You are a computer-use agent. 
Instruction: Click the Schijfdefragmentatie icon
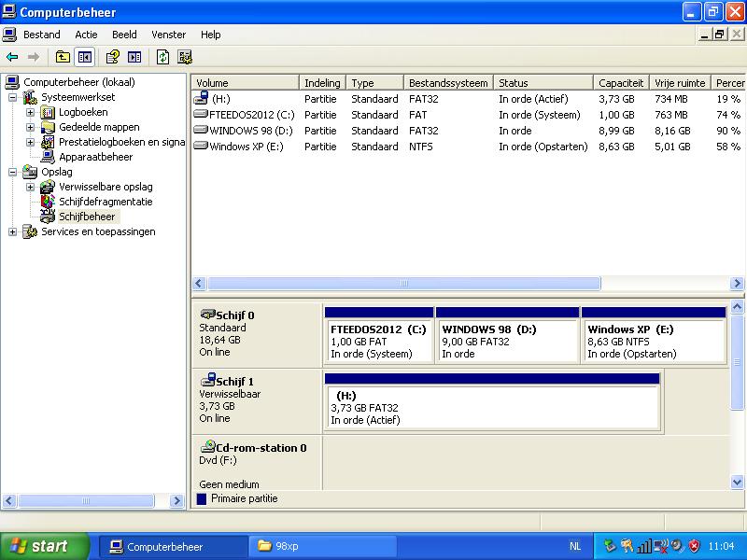(x=48, y=202)
